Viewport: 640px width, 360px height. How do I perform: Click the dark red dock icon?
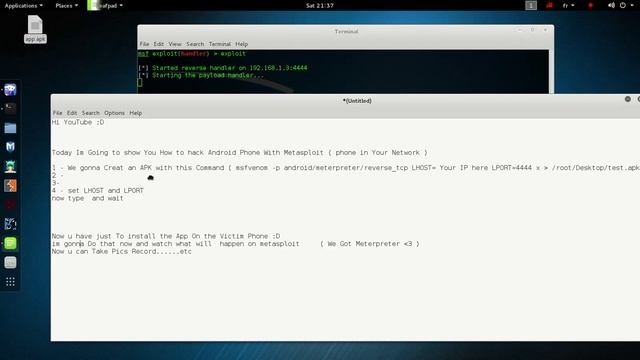coord(10,204)
